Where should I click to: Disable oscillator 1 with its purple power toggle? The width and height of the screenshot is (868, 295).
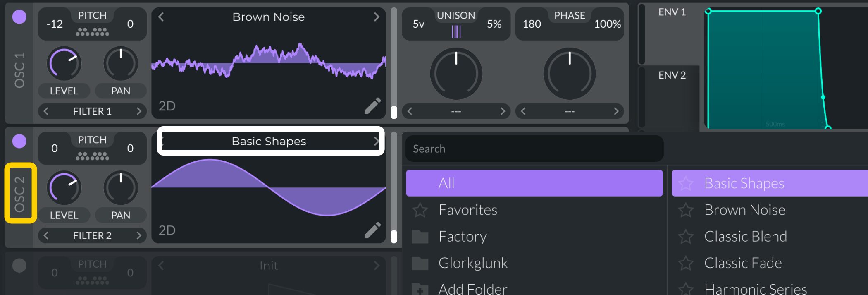[19, 17]
